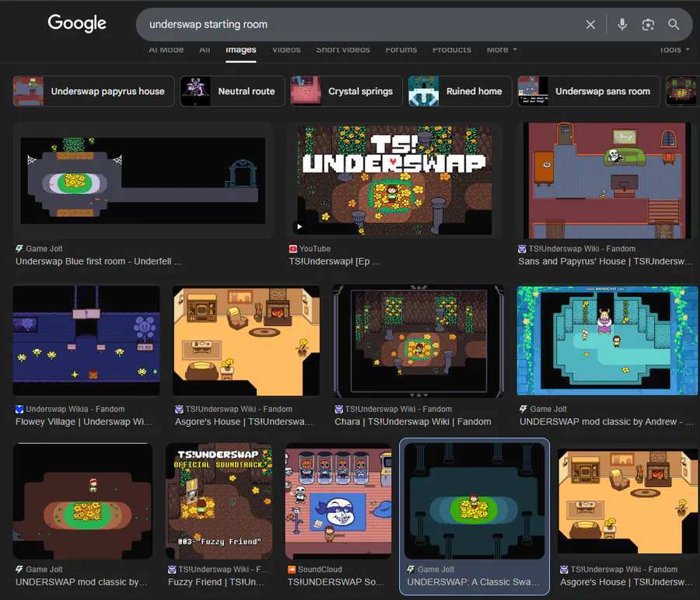Click YouTube source icon under video
Viewport: 700px width, 600px height.
pyautogui.click(x=293, y=249)
